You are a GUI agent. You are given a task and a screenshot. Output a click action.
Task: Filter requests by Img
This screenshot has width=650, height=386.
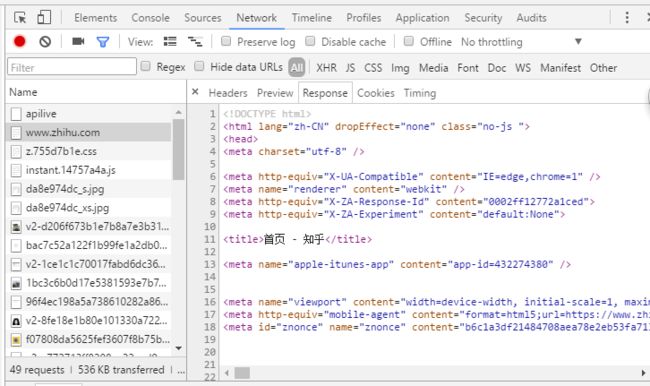[x=400, y=68]
